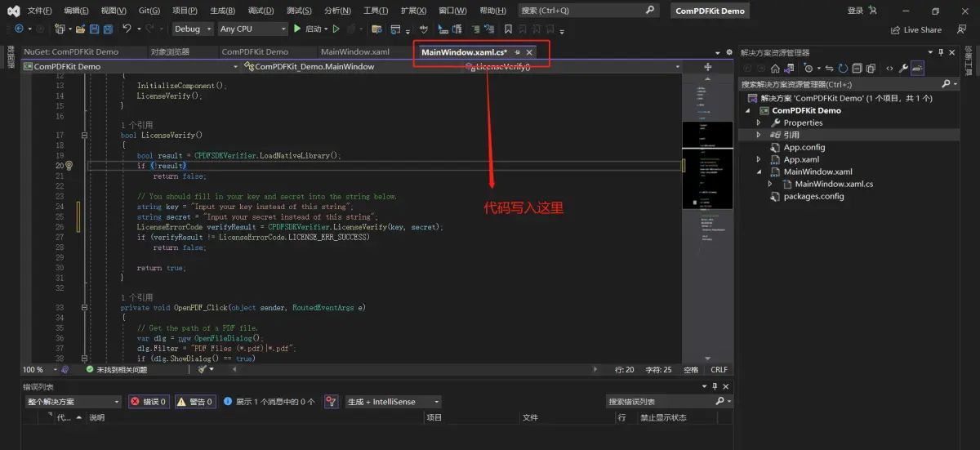980x450 pixels.
Task: Click the feedback icon near Live Share
Action: click(x=961, y=29)
